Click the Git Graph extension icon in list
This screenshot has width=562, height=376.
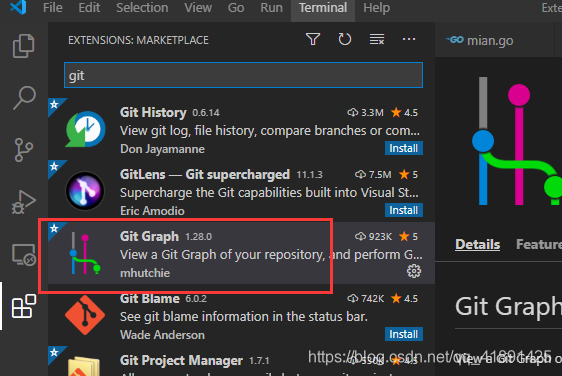click(x=85, y=253)
